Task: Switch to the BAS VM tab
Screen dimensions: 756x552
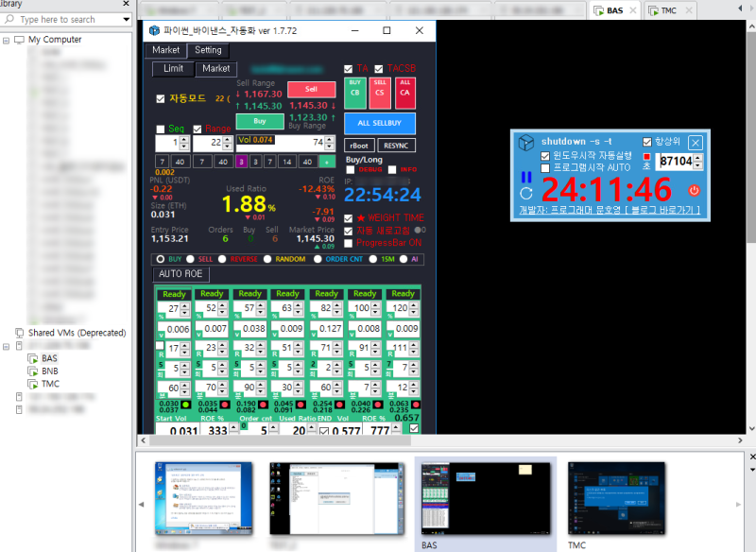Action: tap(615, 10)
